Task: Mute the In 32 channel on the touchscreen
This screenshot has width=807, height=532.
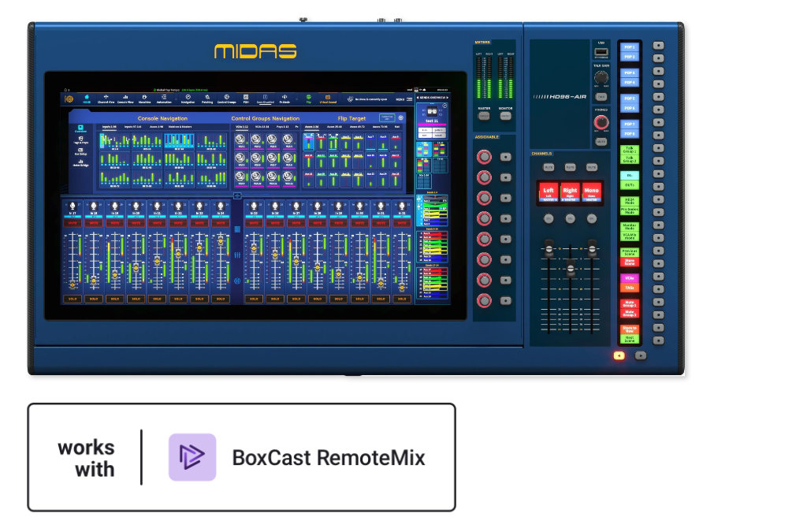Action: pos(401,223)
